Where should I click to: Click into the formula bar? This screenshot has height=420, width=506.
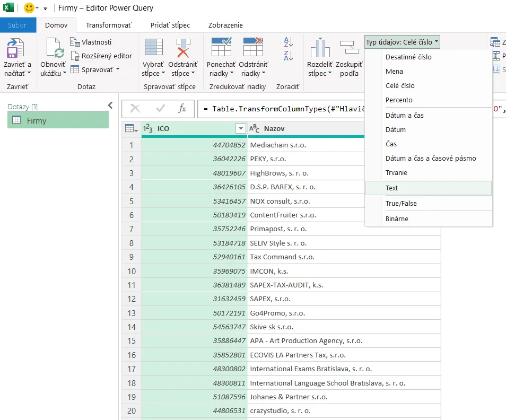[281, 109]
